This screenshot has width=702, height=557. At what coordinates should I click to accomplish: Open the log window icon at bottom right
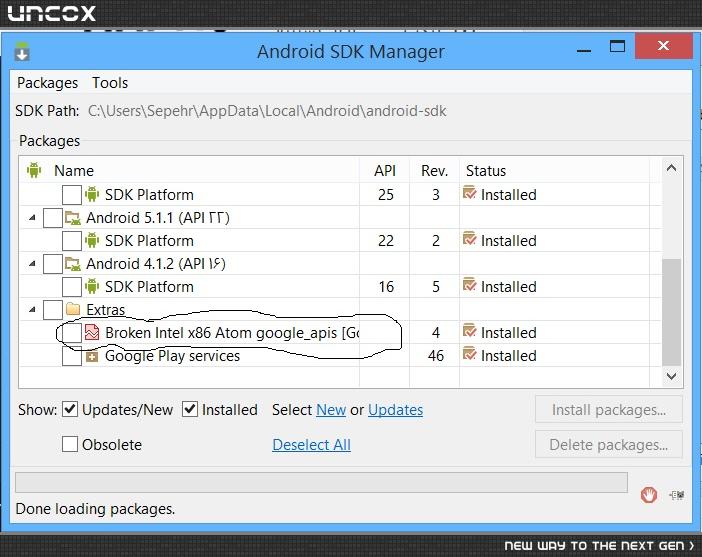[677, 495]
